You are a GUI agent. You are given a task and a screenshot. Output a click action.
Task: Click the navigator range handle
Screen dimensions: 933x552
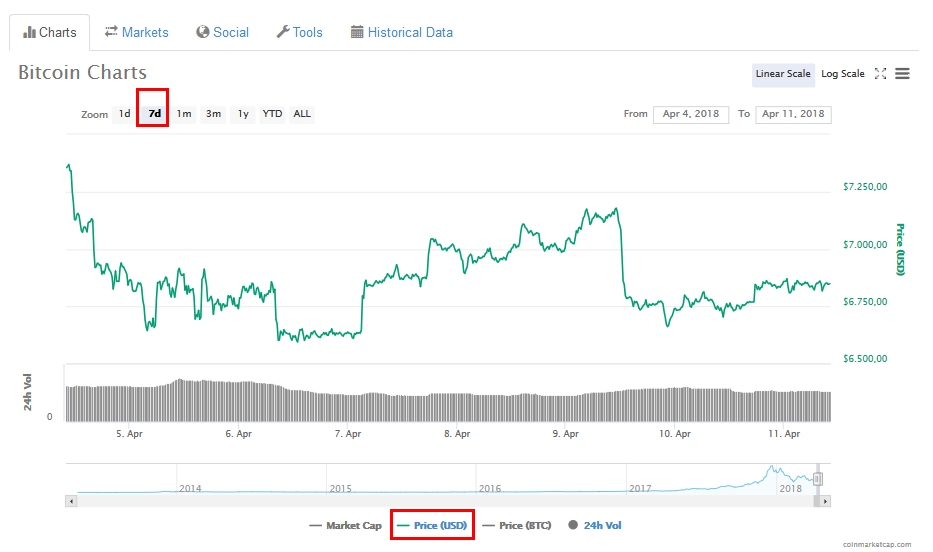[818, 478]
